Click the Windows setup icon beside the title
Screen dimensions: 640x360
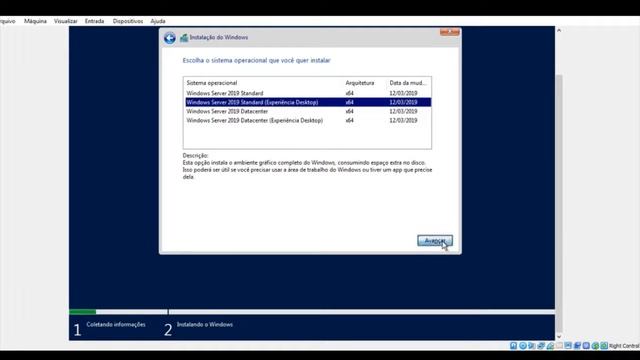click(184, 38)
